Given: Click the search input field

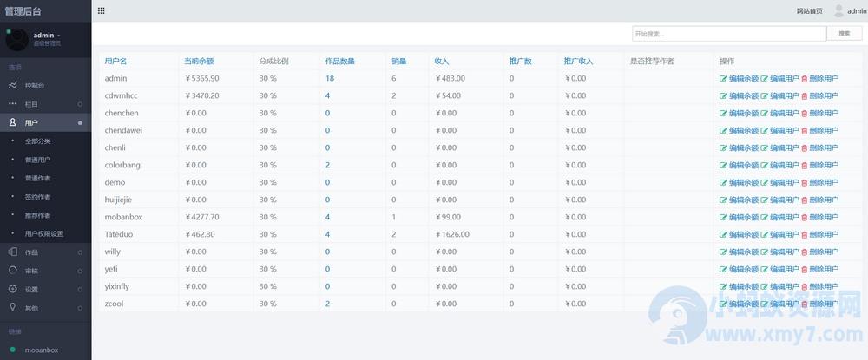Looking at the screenshot, I should (729, 33).
